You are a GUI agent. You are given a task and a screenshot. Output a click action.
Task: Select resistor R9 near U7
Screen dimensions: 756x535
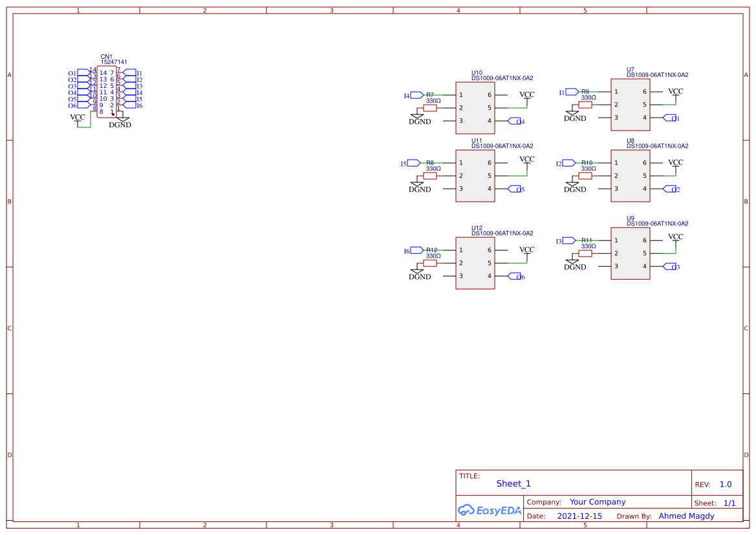[x=585, y=105]
